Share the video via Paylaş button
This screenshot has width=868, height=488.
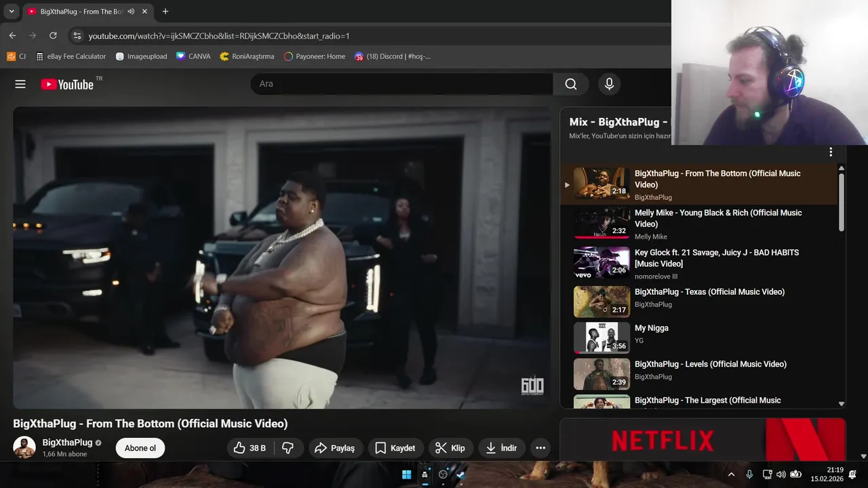[x=336, y=448]
